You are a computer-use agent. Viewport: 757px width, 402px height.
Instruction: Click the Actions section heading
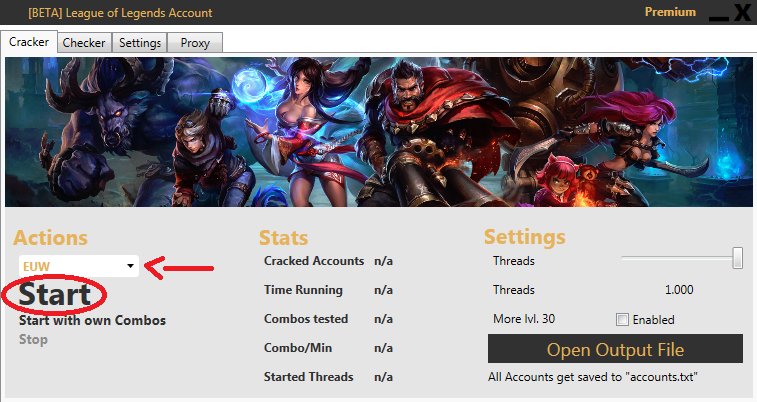[50, 237]
